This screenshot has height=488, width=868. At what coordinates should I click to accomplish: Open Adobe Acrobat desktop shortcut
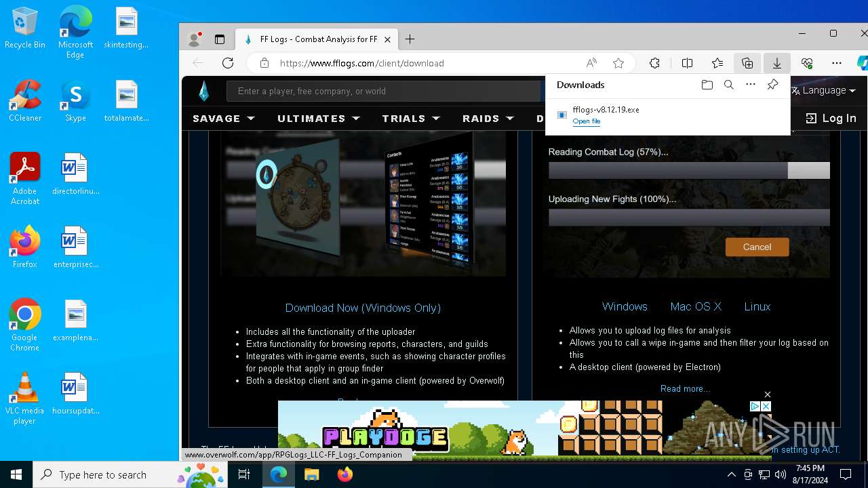coord(25,179)
